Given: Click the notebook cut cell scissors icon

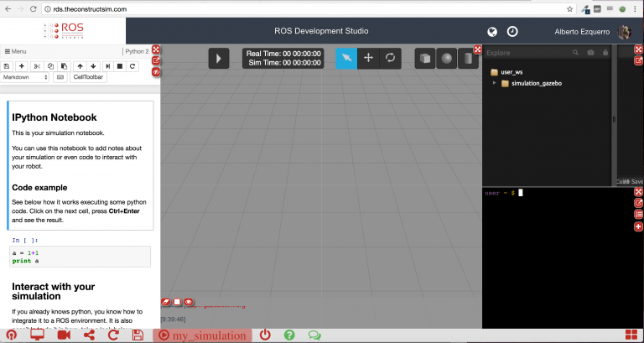Looking at the screenshot, I should tap(37, 65).
